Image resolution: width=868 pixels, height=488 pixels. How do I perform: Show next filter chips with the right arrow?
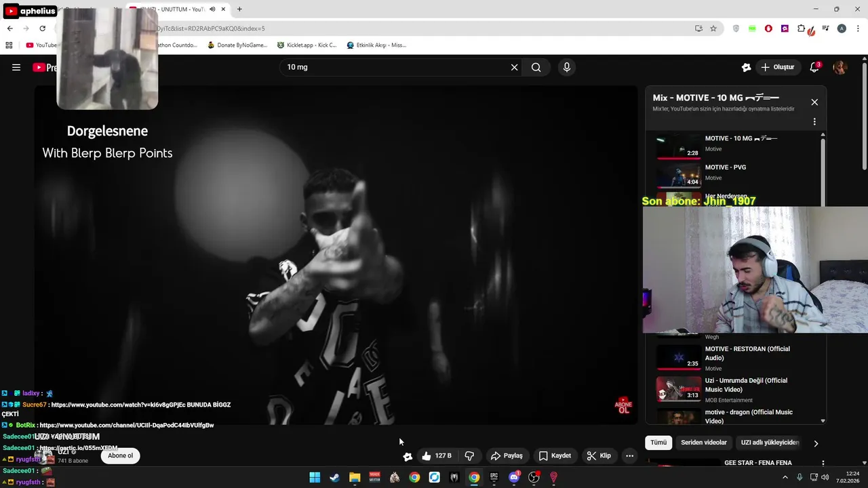pos(816,443)
